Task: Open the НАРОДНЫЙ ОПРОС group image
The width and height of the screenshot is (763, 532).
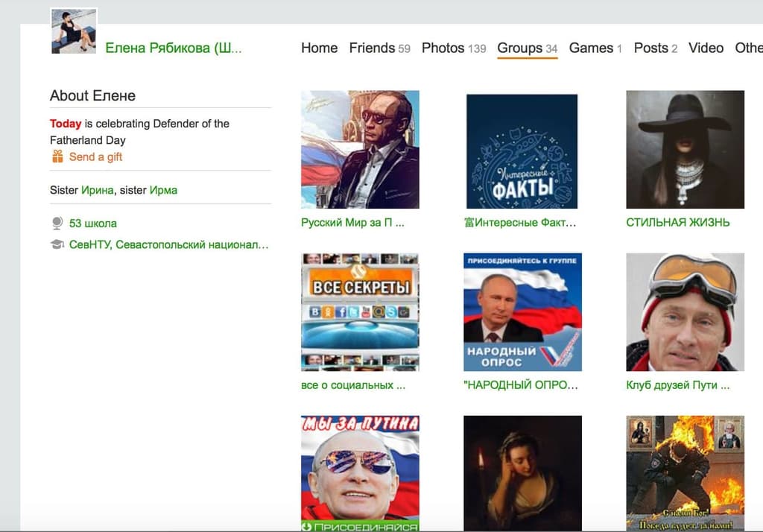Action: pos(522,311)
